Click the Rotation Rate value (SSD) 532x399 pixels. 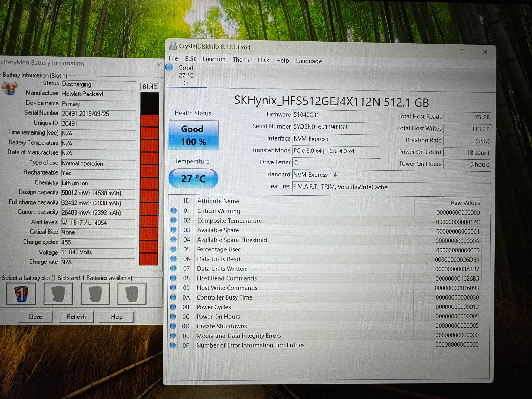(x=467, y=141)
